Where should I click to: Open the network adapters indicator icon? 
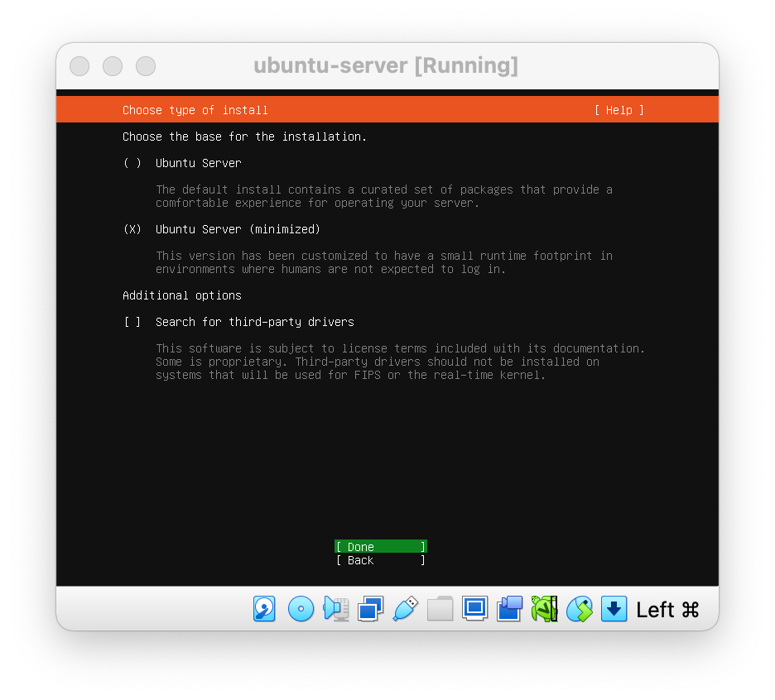[x=370, y=609]
